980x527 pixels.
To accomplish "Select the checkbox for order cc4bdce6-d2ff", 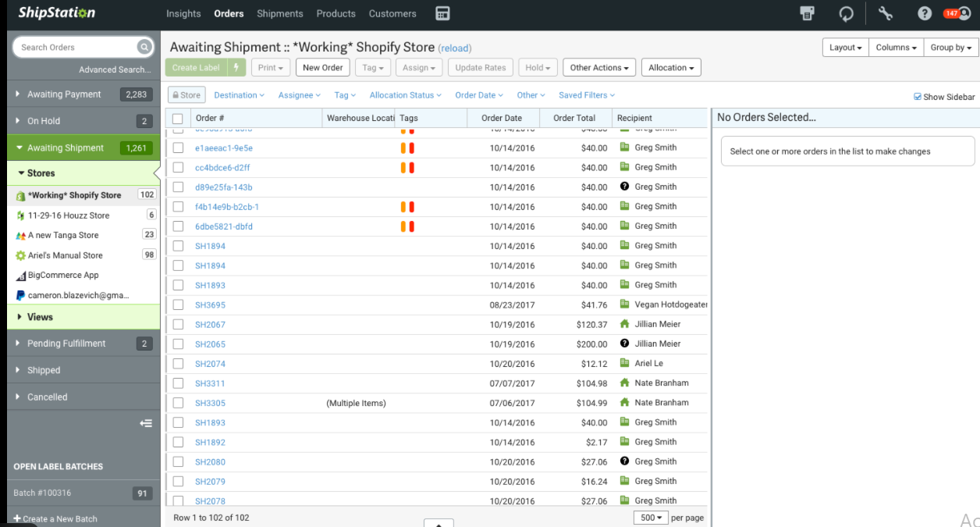I will 178,168.
